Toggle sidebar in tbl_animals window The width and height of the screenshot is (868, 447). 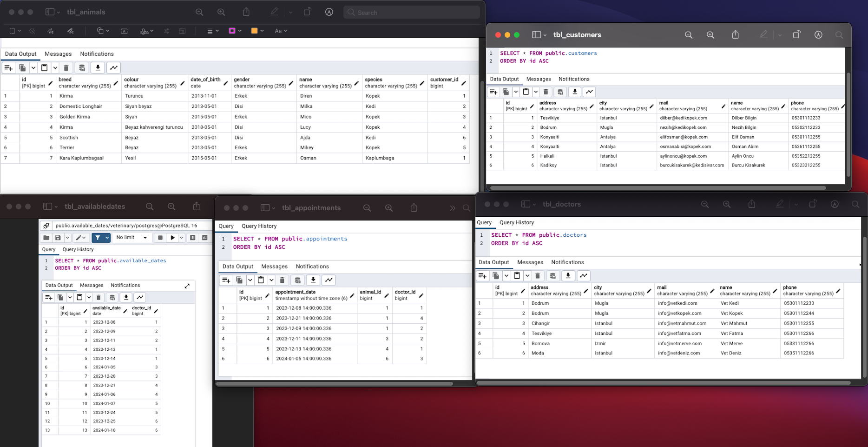50,12
